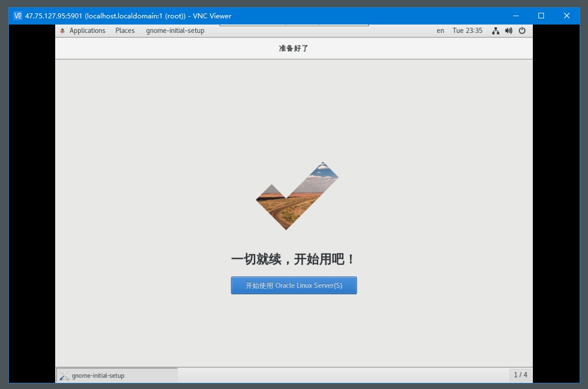The width and height of the screenshot is (588, 389).
Task: Close the VNC Viewer window
Action: [x=566, y=16]
